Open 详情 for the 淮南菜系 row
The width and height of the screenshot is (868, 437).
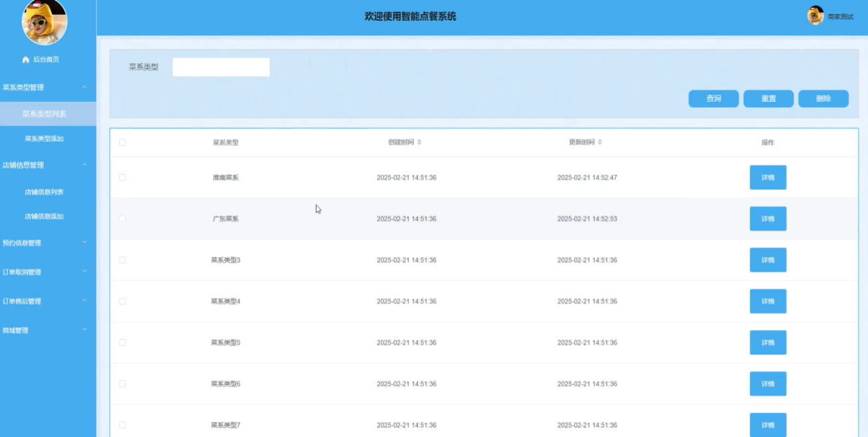tap(768, 178)
